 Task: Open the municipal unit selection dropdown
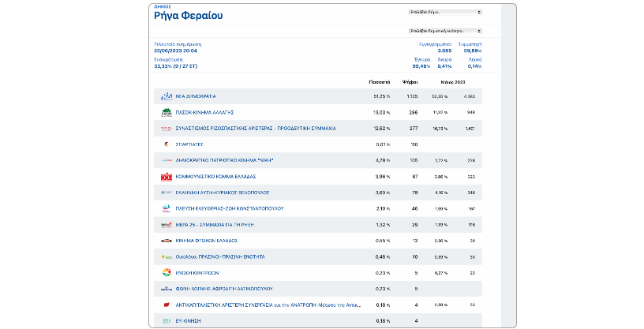(445, 31)
